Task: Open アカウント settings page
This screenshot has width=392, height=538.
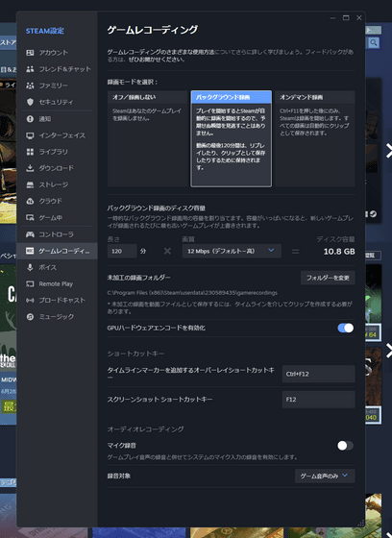Action: pyautogui.click(x=57, y=53)
